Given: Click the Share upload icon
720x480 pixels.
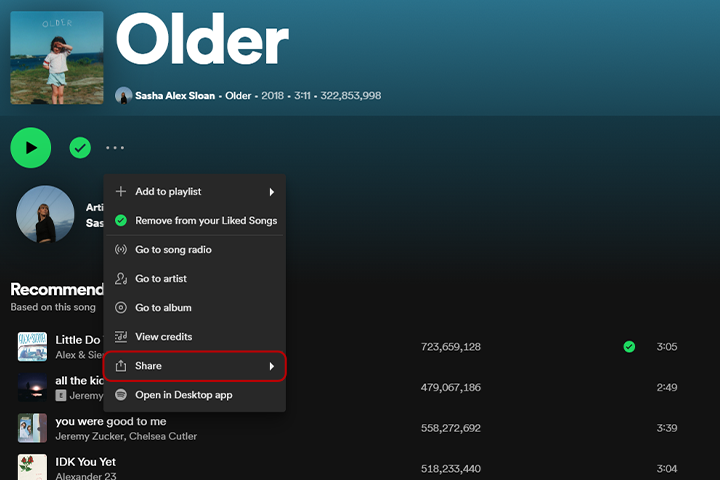Looking at the screenshot, I should coord(121,366).
